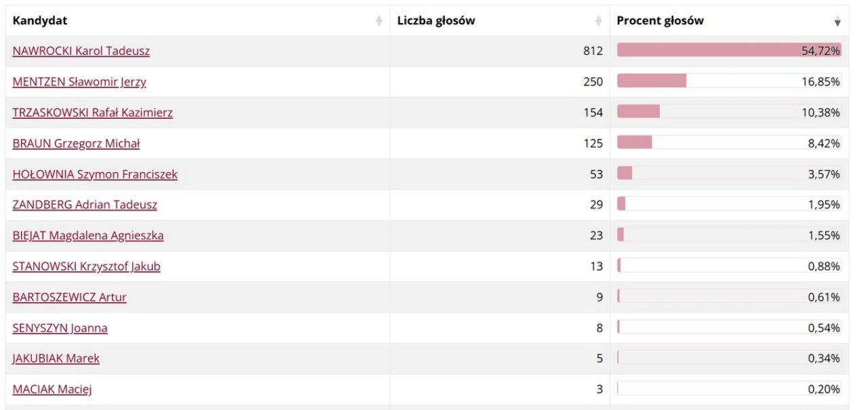Open ZANDBERG Adrian Tadeusz link
This screenshot has width=868, height=410.
85,205
